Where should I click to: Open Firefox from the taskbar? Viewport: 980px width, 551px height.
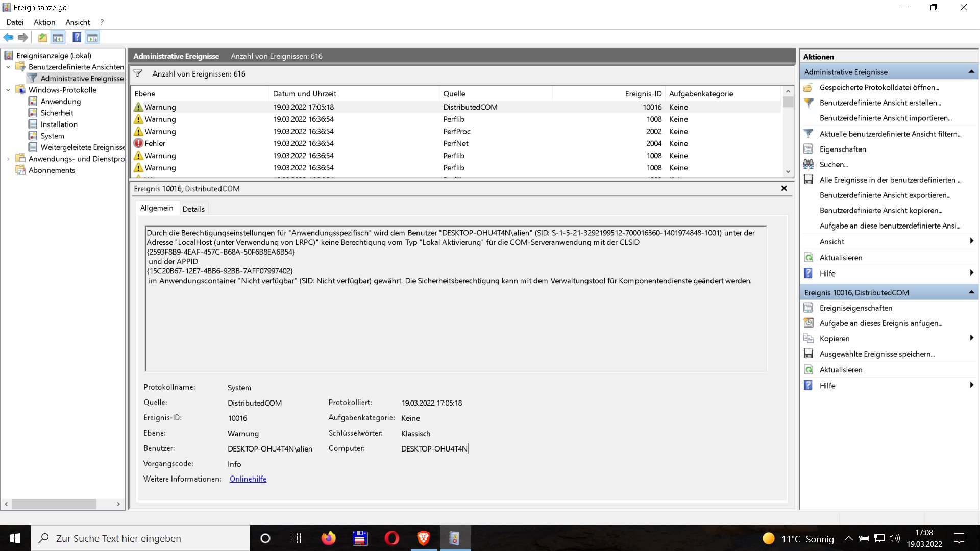[x=328, y=538]
